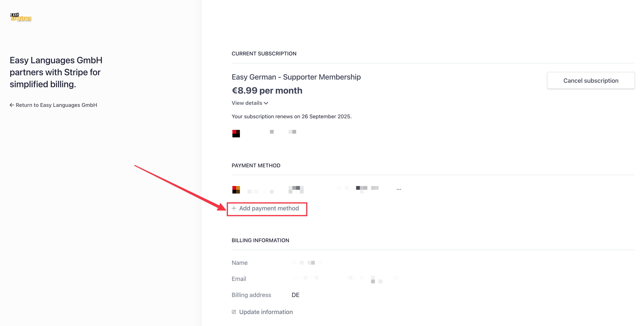Click the Easy Languages logo

[x=21, y=17]
